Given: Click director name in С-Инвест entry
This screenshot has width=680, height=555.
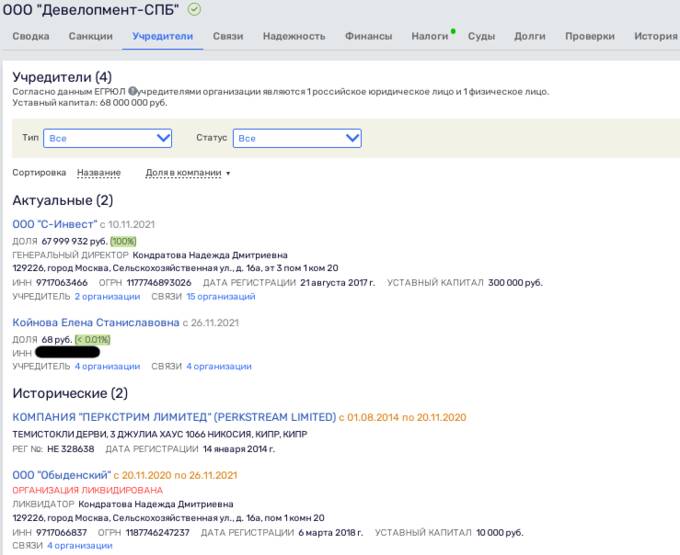Looking at the screenshot, I should point(210,255).
